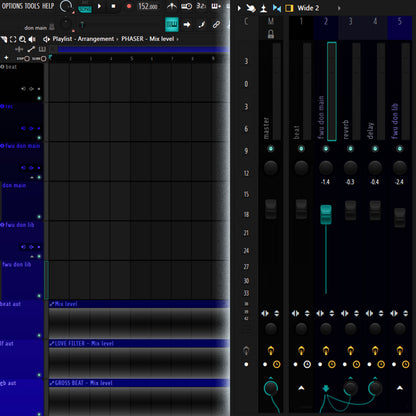
Task: Click 'Playlist - Arrangement' breadcrumb
Action: [x=83, y=39]
